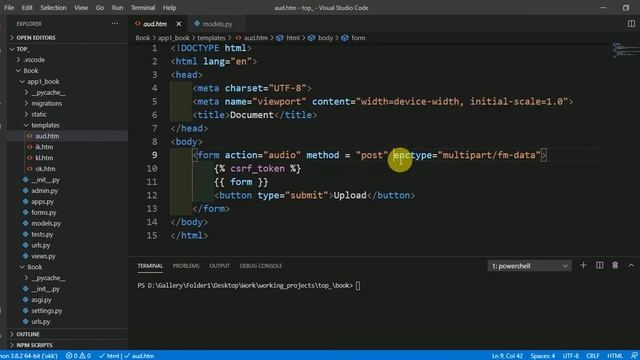Collapse the templates folder
Viewport: 640px width, 360px height.
pyautogui.click(x=67, y=125)
